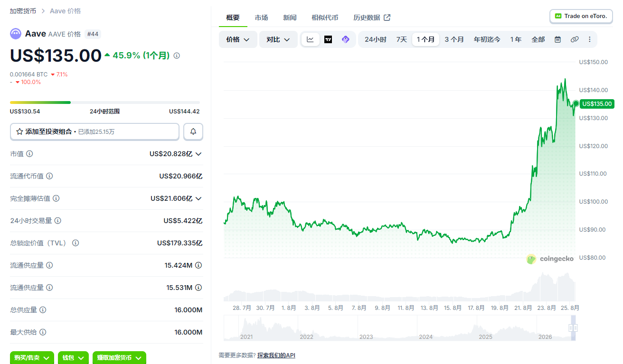The height and width of the screenshot is (364, 623).
Task: Click the Aave logo icon
Action: [x=16, y=34]
